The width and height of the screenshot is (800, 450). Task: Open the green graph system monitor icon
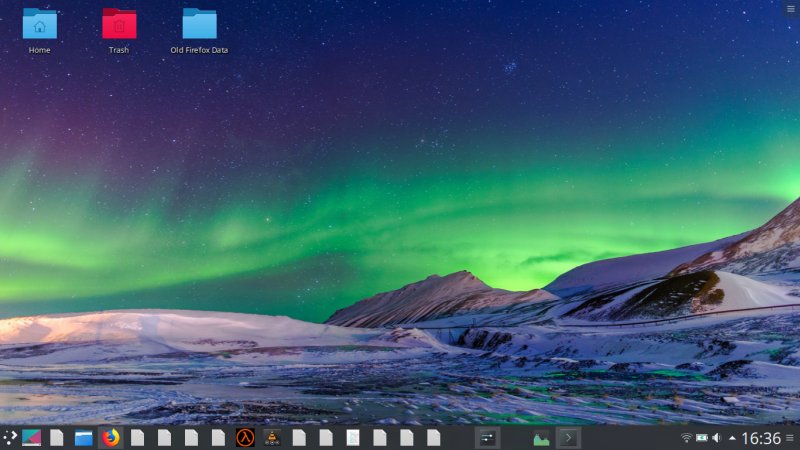(541, 438)
